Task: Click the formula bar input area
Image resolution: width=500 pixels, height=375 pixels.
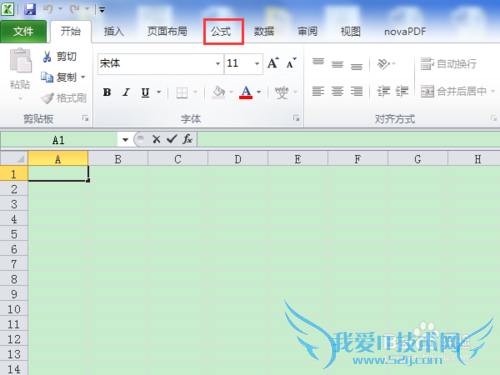Action: pos(349,140)
